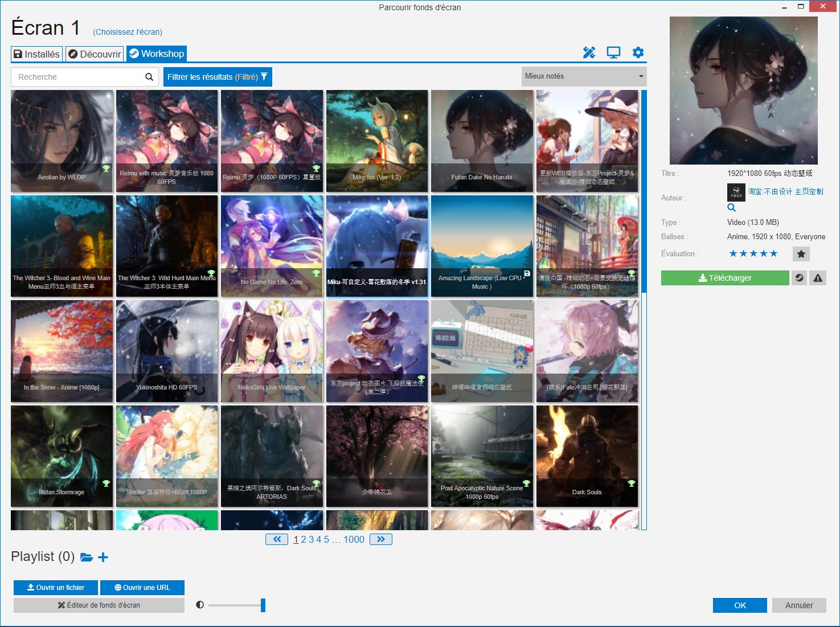Go to the next page arrows

381,539
